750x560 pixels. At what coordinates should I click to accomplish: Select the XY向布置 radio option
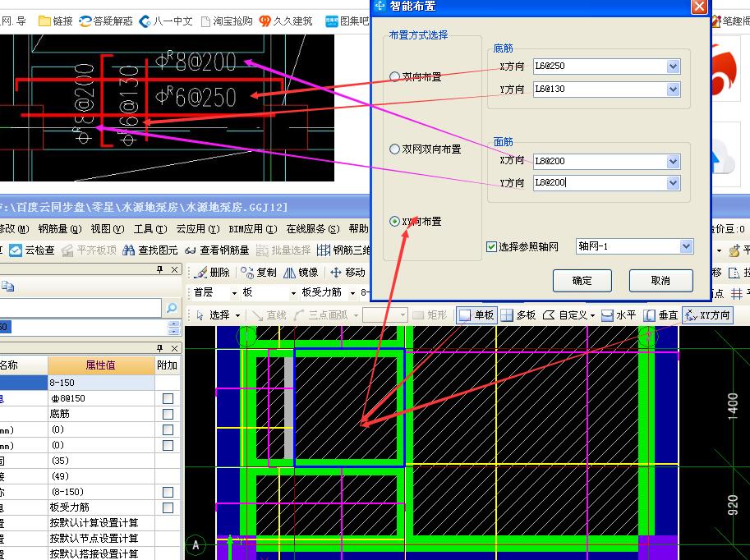point(394,222)
